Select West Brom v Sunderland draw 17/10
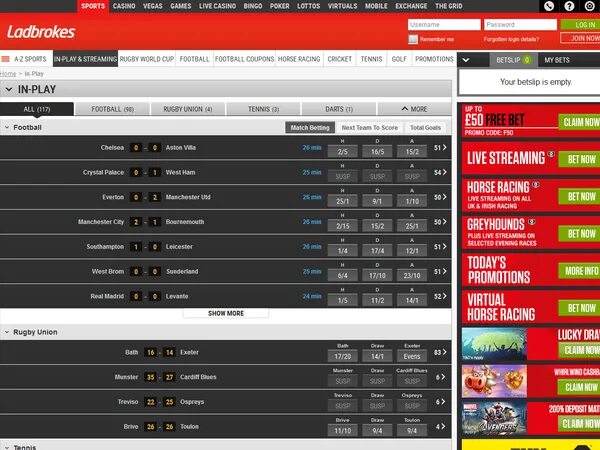 coord(377,276)
